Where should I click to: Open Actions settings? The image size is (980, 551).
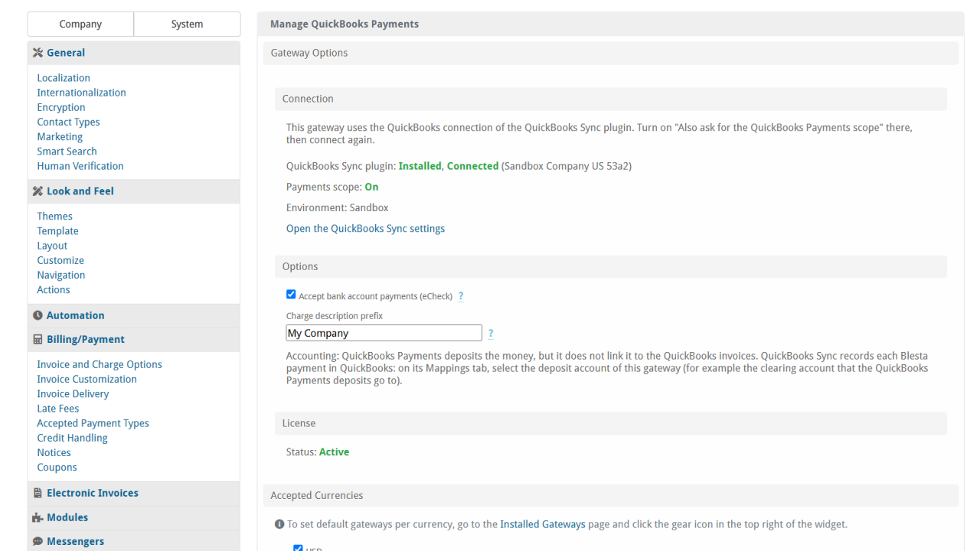(54, 290)
